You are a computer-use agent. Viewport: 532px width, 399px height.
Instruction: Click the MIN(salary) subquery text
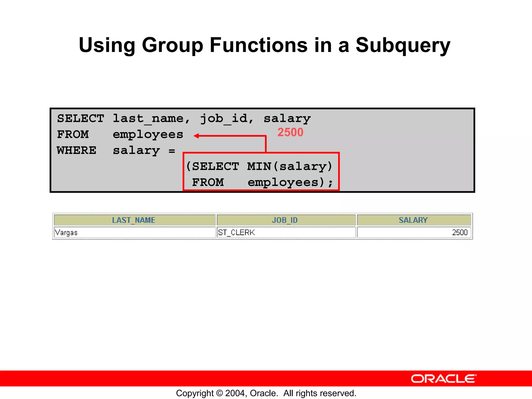[289, 166]
